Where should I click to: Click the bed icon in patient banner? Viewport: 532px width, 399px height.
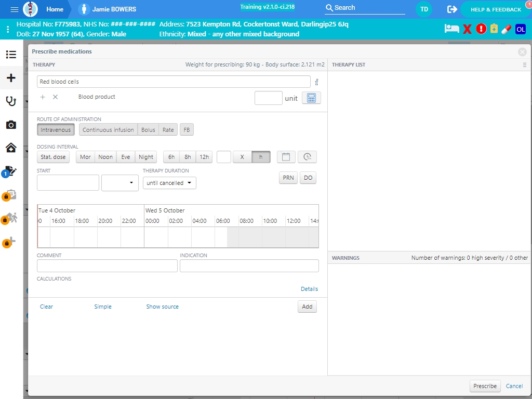pos(451,29)
